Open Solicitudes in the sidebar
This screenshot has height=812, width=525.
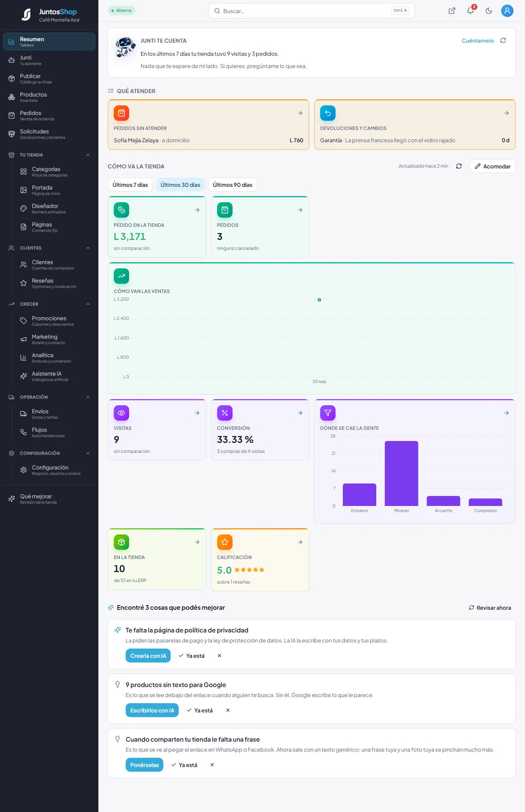pyautogui.click(x=49, y=134)
